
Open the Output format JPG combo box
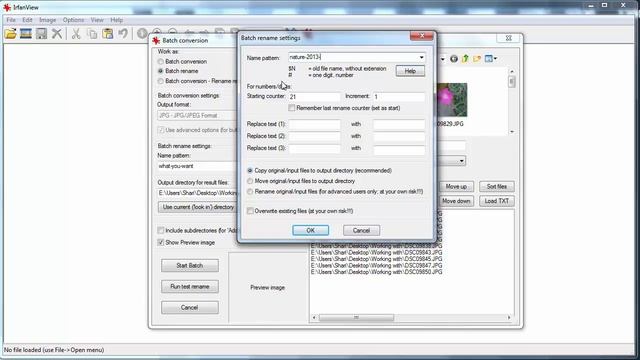pos(197,116)
